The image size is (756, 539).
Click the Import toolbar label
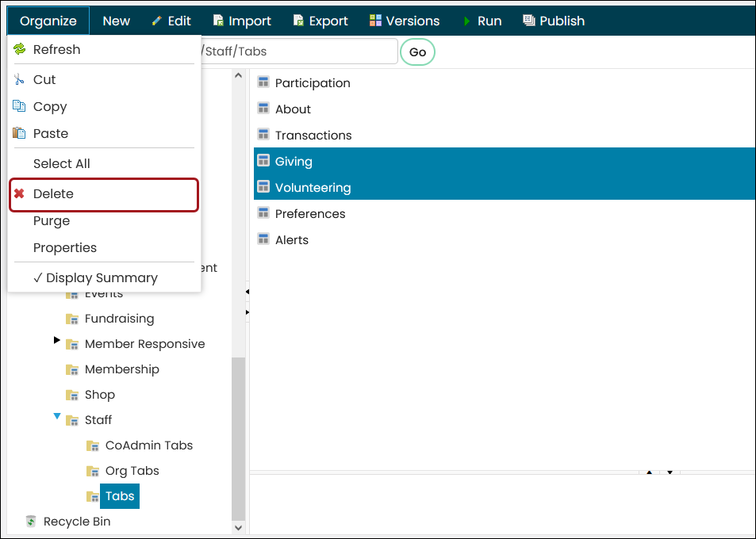tap(250, 21)
